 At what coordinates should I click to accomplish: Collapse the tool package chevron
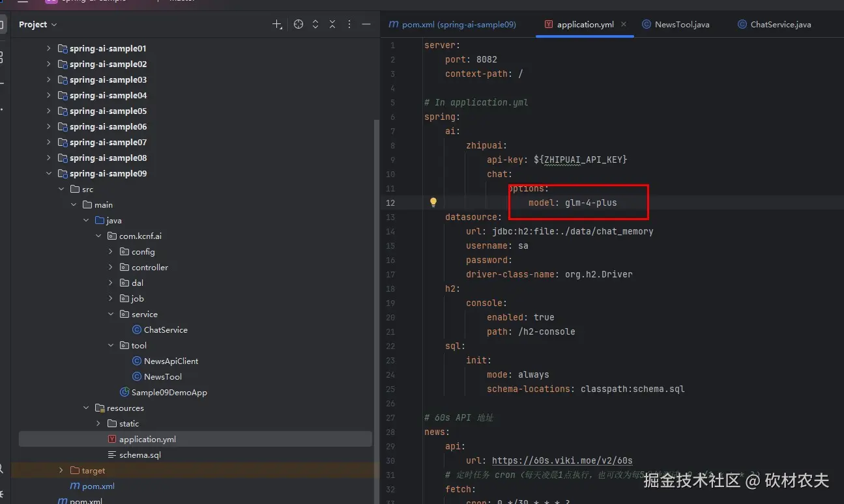(111, 345)
